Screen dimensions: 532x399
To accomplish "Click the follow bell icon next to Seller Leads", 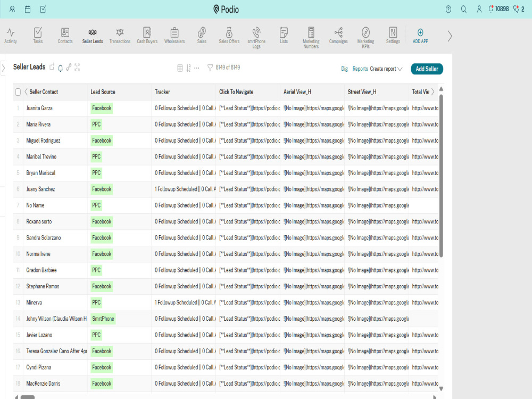I will point(61,68).
